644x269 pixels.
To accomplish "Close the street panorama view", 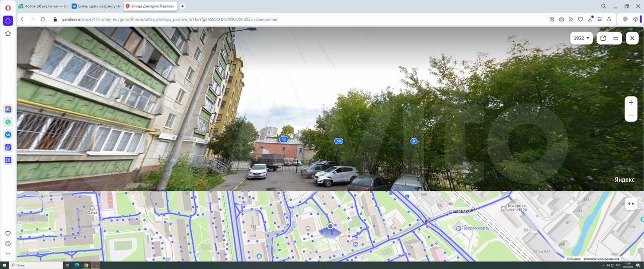I will 632,38.
